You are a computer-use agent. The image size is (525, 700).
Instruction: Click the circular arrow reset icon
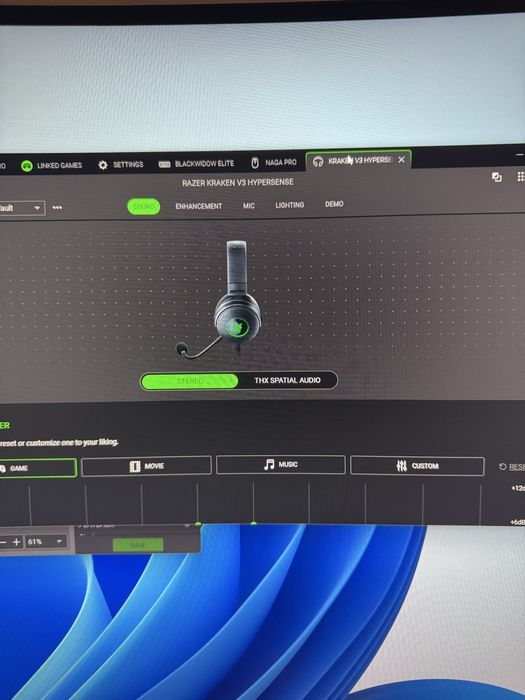(x=503, y=467)
